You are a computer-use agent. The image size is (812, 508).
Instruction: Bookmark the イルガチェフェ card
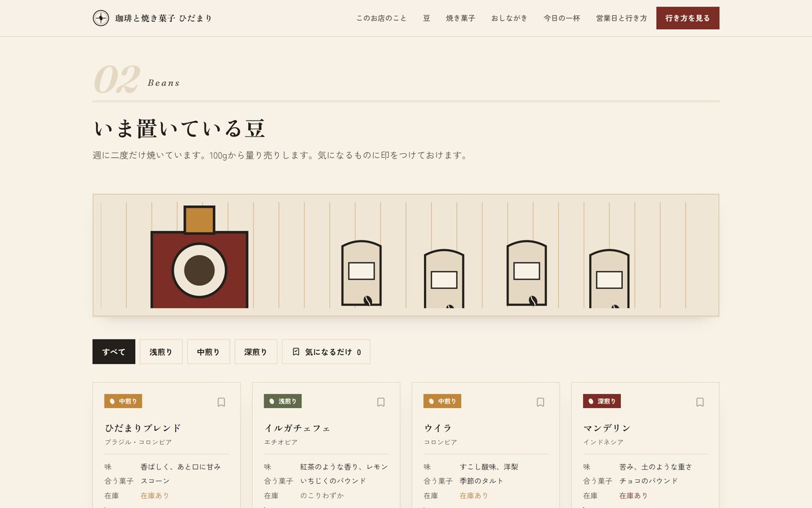pos(381,402)
